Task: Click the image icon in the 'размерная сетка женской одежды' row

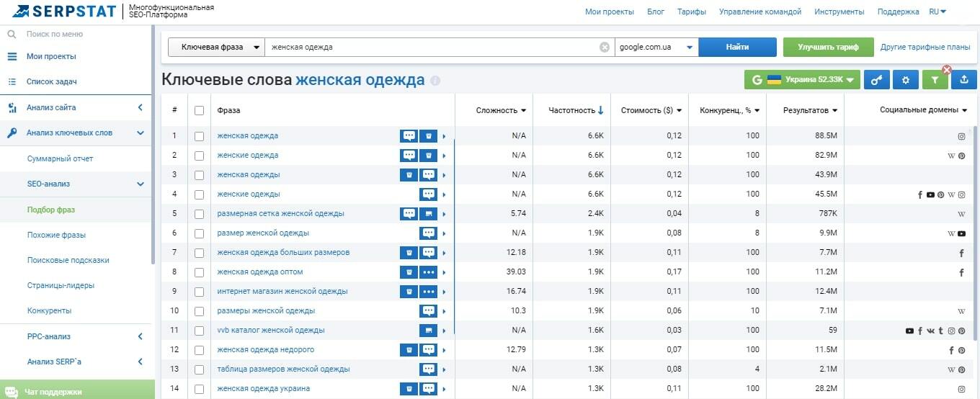Action: click(428, 213)
